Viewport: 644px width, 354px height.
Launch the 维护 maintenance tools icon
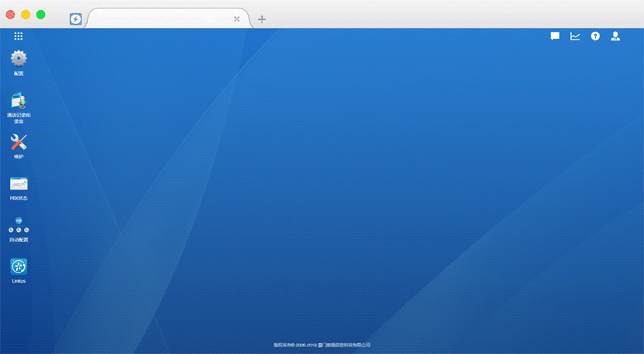pyautogui.click(x=19, y=142)
